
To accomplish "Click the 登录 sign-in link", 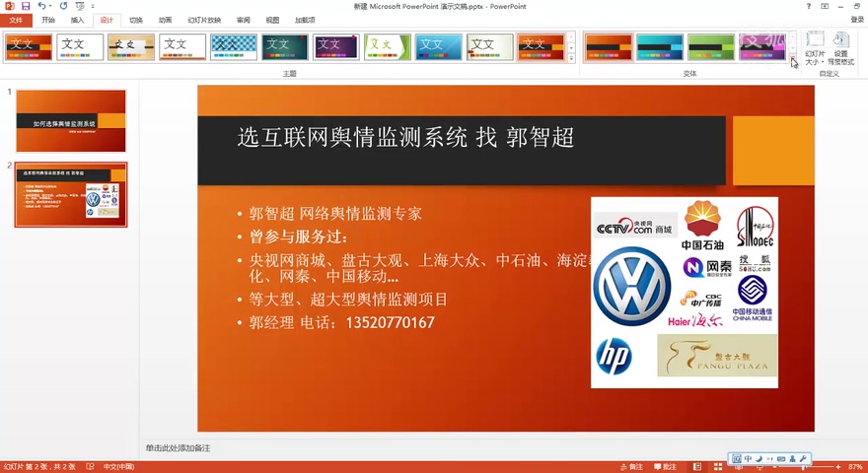I will [857, 20].
